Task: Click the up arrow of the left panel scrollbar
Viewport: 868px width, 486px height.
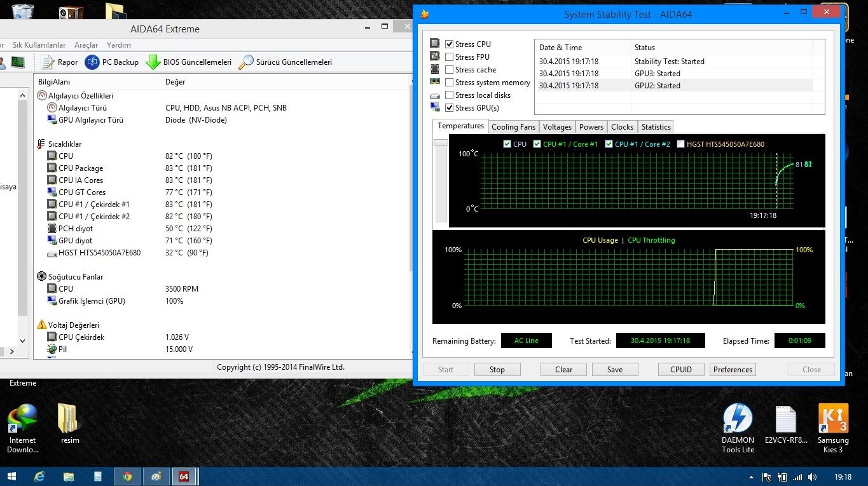Action: (x=24, y=95)
